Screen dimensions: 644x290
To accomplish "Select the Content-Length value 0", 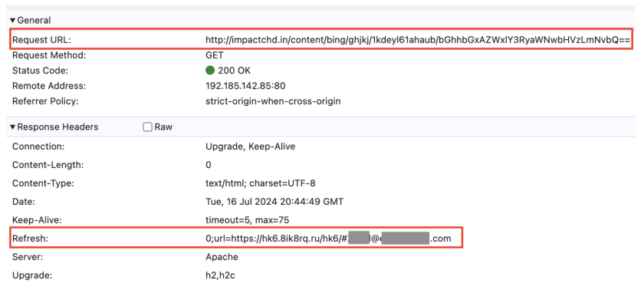I will [x=209, y=165].
